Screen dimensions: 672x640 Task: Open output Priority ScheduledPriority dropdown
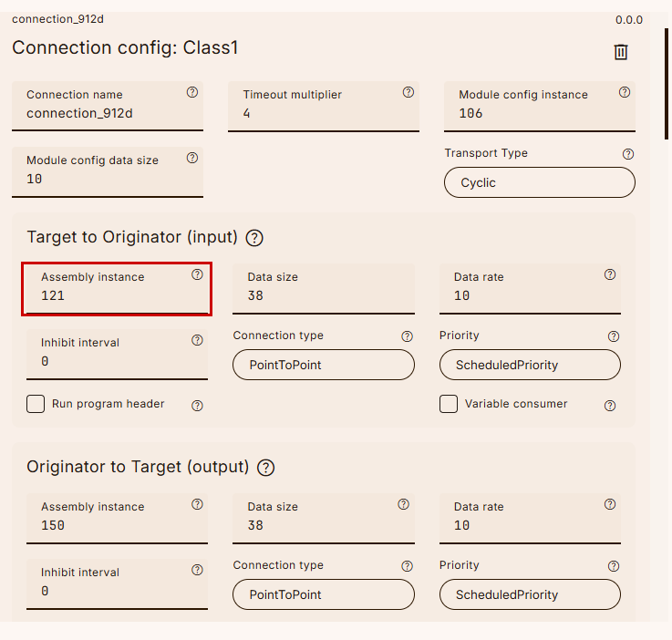(x=529, y=594)
